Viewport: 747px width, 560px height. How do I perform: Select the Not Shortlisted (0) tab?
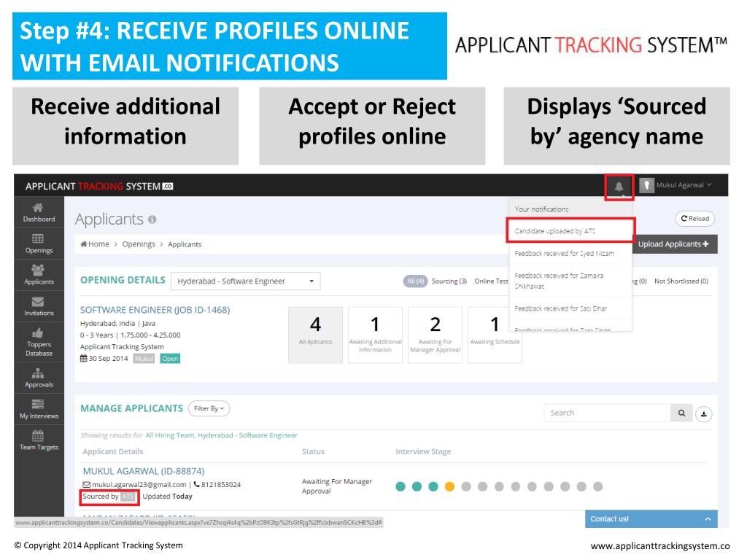pos(681,281)
